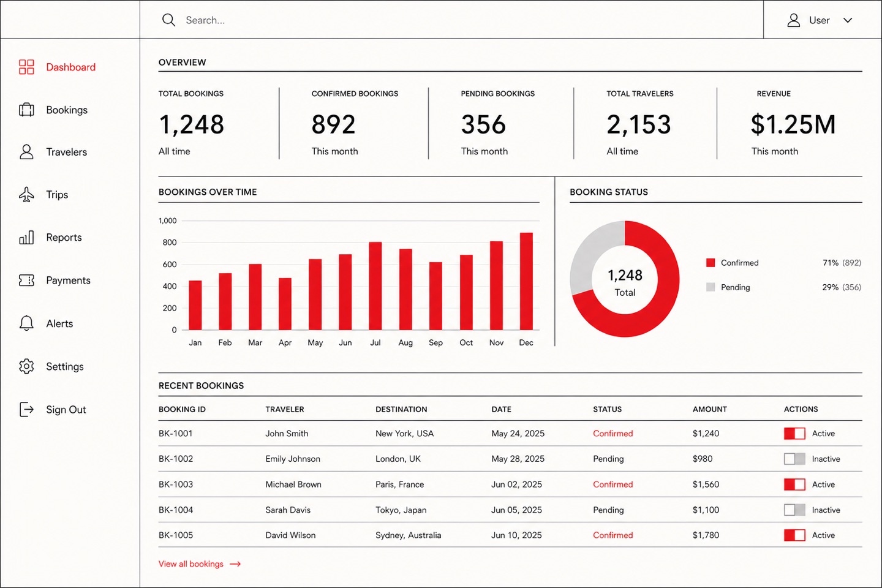
Task: Focus the Search input field
Action: pos(451,20)
